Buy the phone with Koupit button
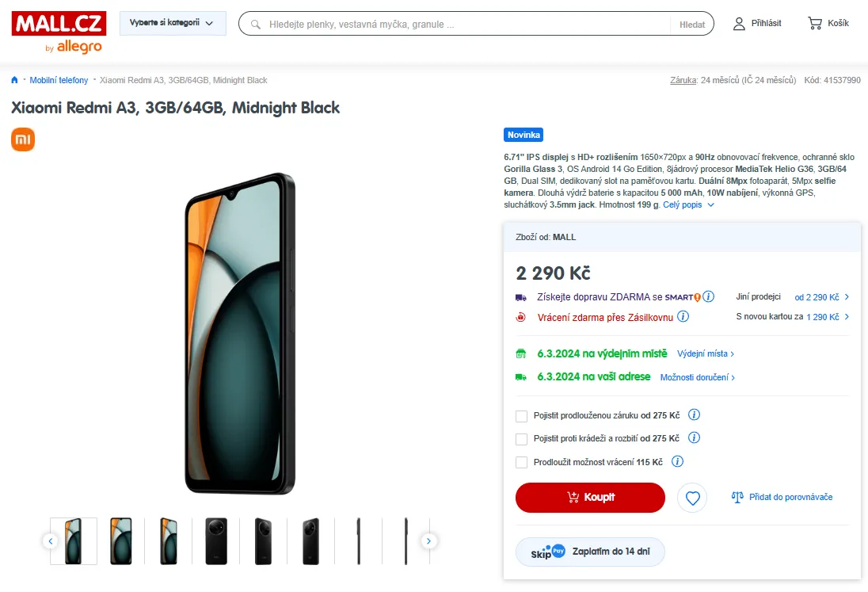The width and height of the screenshot is (868, 592). coord(590,498)
